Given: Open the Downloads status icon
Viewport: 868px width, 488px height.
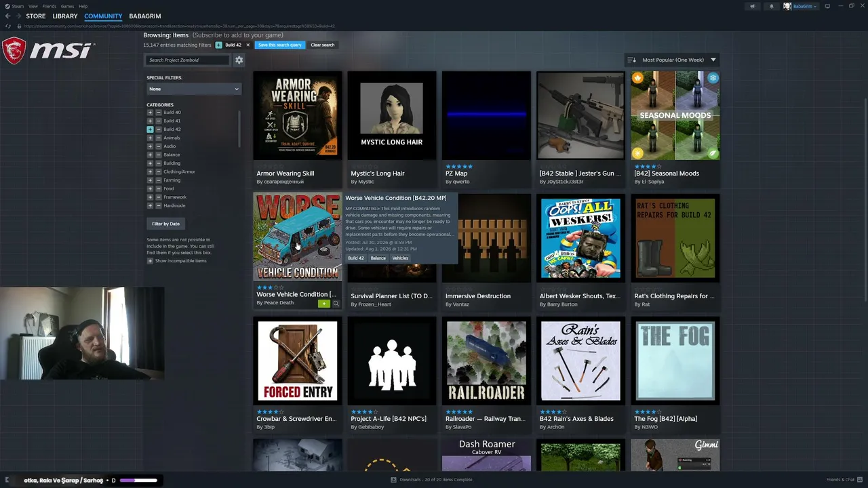Looking at the screenshot, I should click(393, 480).
